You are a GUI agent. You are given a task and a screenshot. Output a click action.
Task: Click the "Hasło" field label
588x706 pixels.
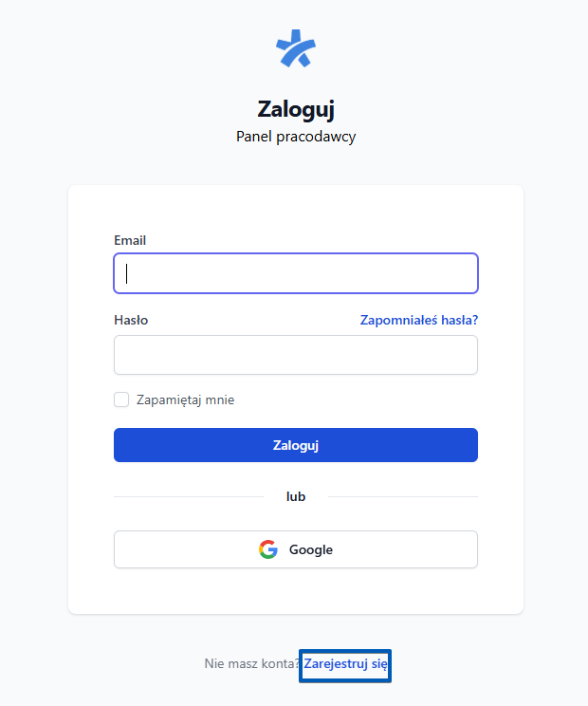tap(131, 321)
